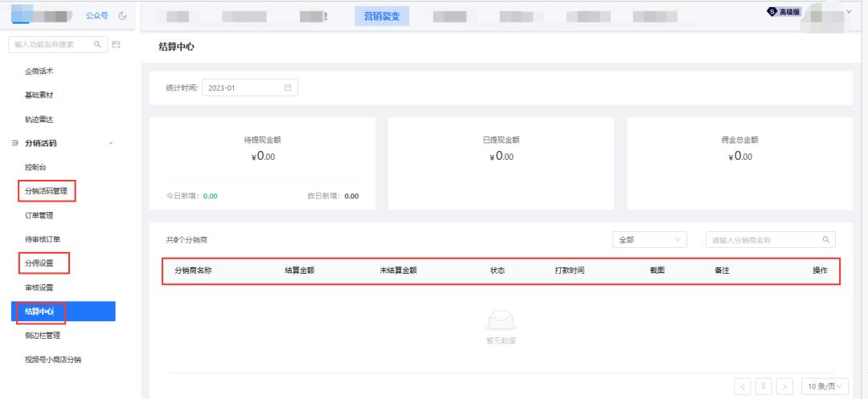Image resolution: width=868 pixels, height=399 pixels.
Task: Click the sidebar search magnifier icon
Action: (97, 44)
